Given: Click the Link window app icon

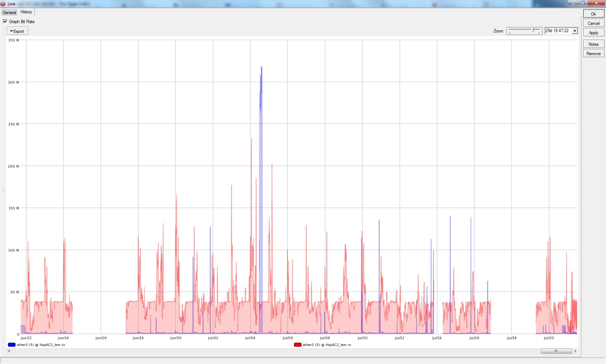Looking at the screenshot, I should coord(3,3).
